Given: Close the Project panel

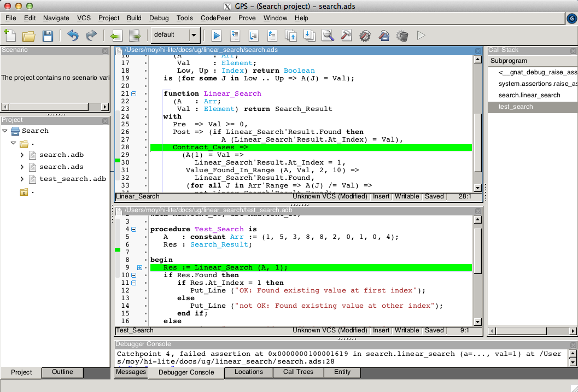Looking at the screenshot, I should click(105, 121).
